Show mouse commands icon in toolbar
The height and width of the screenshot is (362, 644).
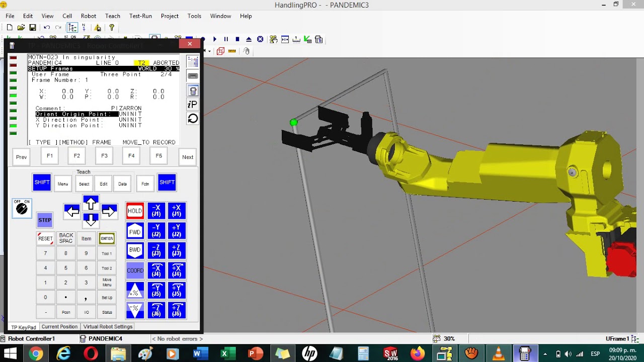pyautogui.click(x=246, y=51)
